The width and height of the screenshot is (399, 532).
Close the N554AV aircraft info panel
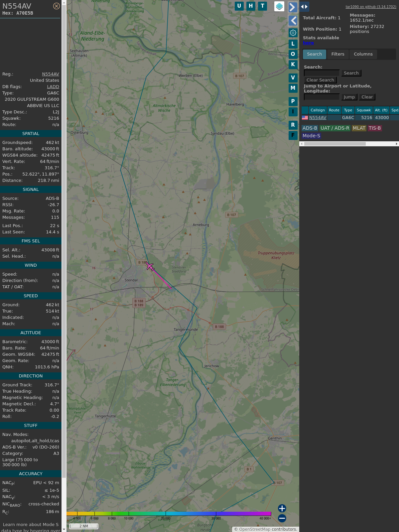(x=57, y=6)
